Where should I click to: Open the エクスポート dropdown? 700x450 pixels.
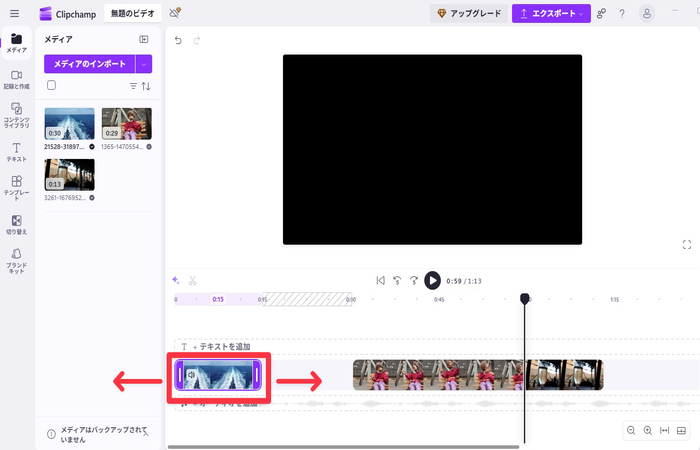pyautogui.click(x=551, y=13)
